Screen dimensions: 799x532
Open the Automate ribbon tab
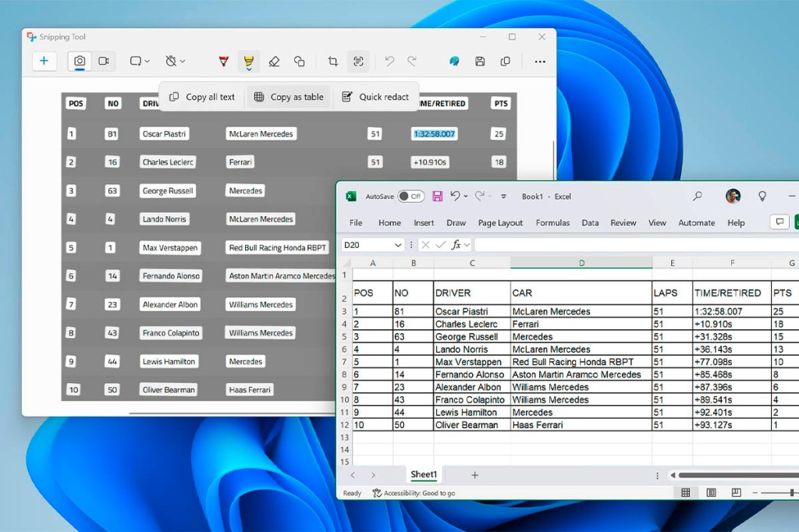pos(696,222)
